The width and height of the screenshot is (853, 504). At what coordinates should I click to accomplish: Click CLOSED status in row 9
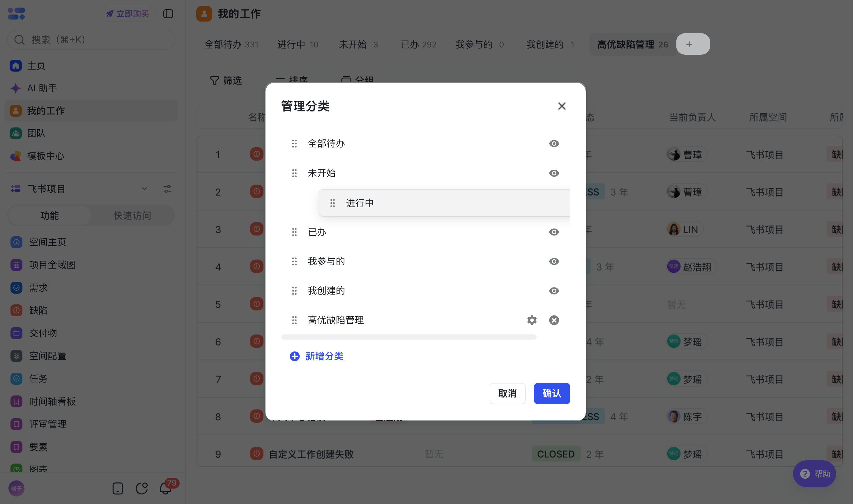point(556,454)
